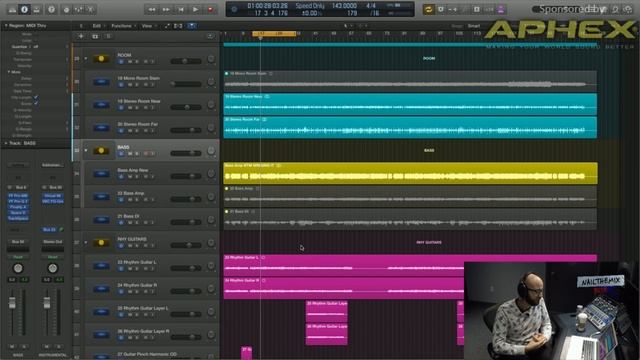Image resolution: width=640 pixels, height=360 pixels.
Task: Adjust the 23 Rhythm Guitar L volume slider
Action: click(x=186, y=268)
